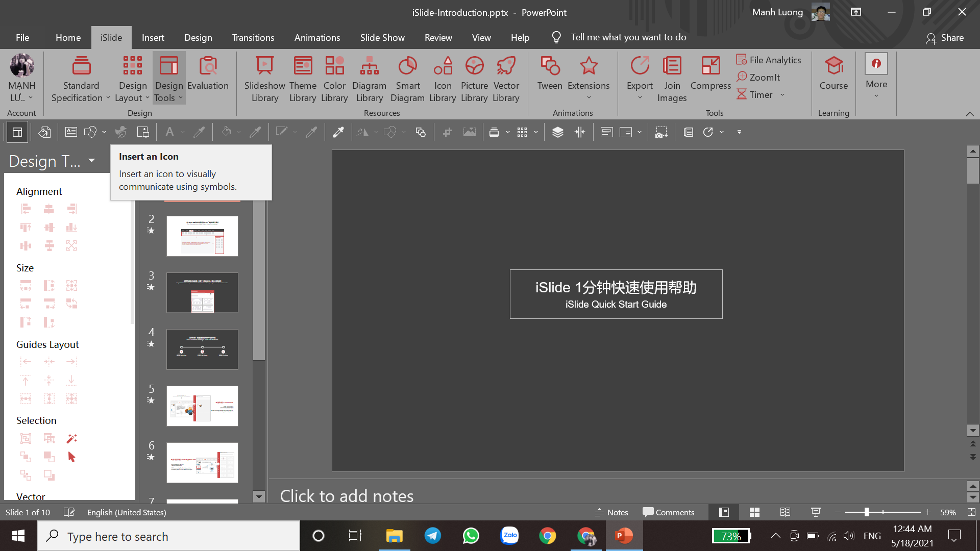
Task: Open the File menu
Action: [x=22, y=37]
